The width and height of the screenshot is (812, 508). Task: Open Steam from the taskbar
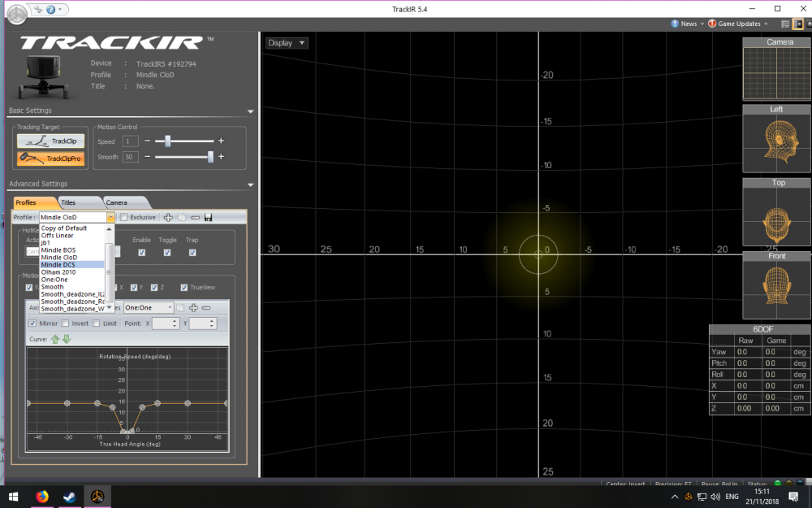coord(70,496)
